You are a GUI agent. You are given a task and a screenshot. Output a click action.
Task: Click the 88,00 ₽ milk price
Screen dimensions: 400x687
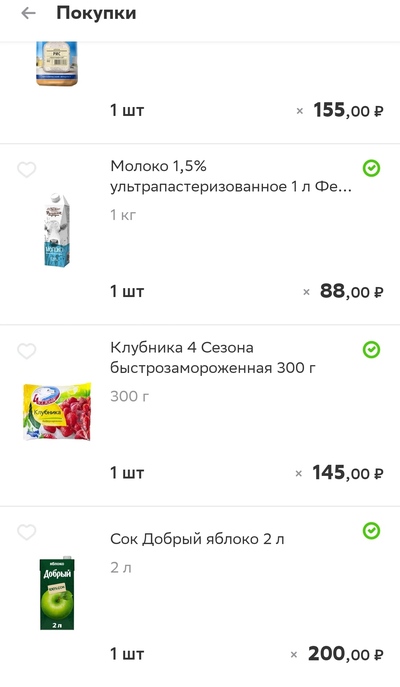click(351, 291)
